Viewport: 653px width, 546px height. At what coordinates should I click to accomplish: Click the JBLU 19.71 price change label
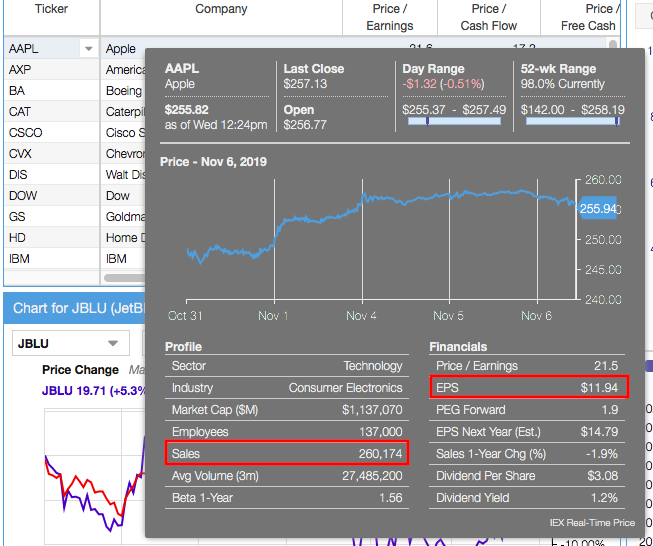point(94,391)
